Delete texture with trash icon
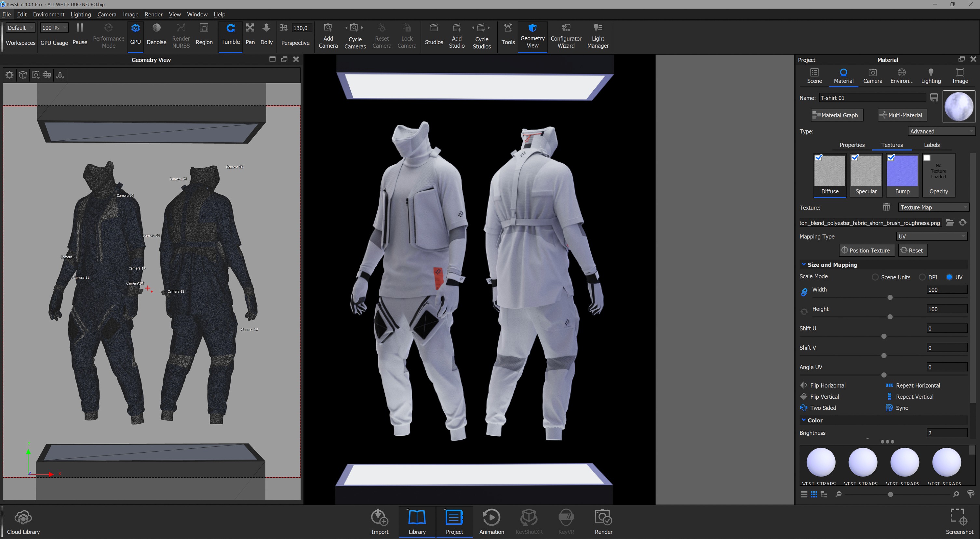 coord(886,208)
